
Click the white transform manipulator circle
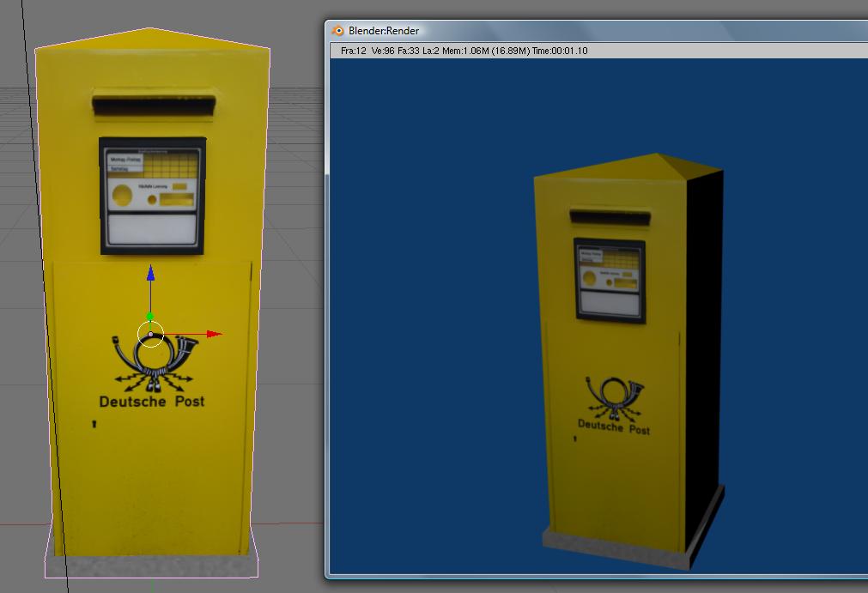[x=150, y=334]
